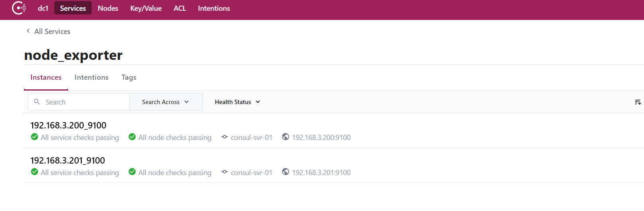
Task: Click green check beside 192.168.3.201 service checks
Action: 35,172
